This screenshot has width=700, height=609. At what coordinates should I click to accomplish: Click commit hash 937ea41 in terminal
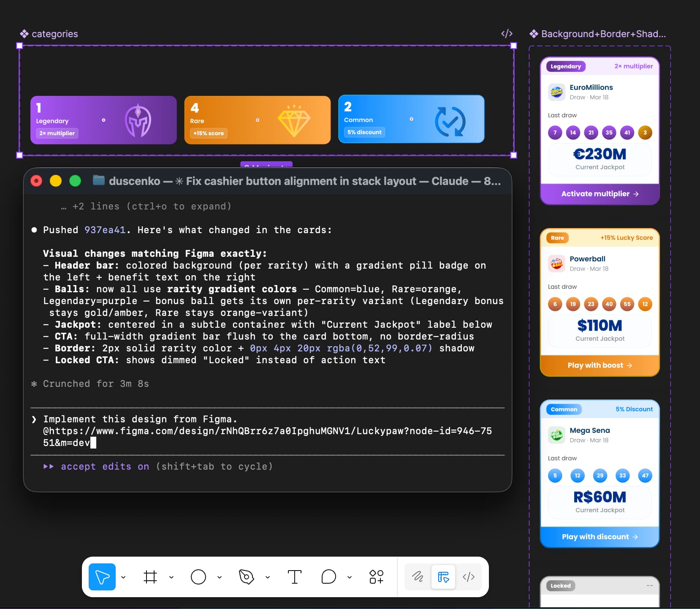click(105, 230)
